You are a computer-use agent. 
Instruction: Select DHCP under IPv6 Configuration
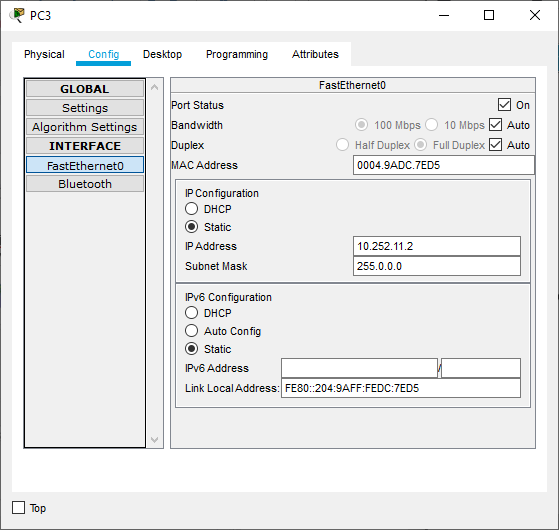[x=191, y=313]
